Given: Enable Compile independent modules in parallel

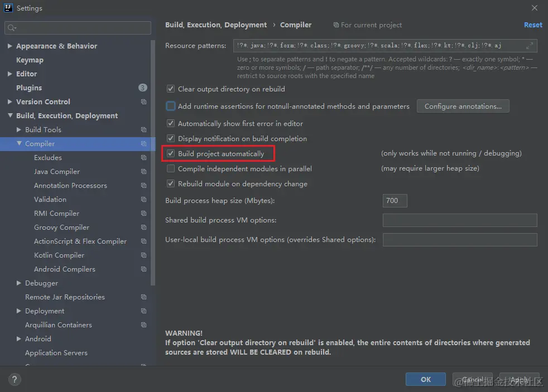Looking at the screenshot, I should point(171,168).
